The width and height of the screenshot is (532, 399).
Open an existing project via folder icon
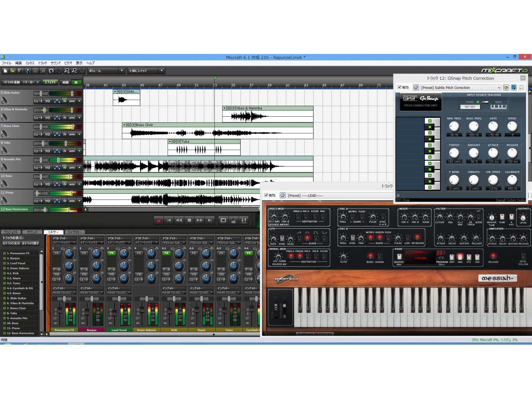tap(12, 71)
